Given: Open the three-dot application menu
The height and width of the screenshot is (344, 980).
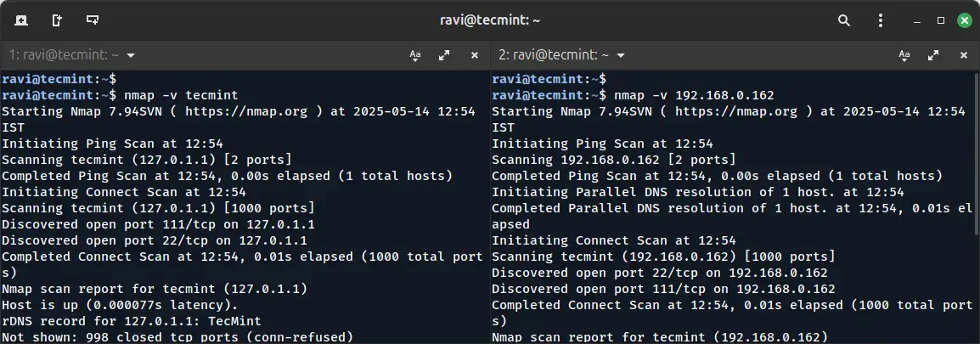Looking at the screenshot, I should click(x=880, y=20).
